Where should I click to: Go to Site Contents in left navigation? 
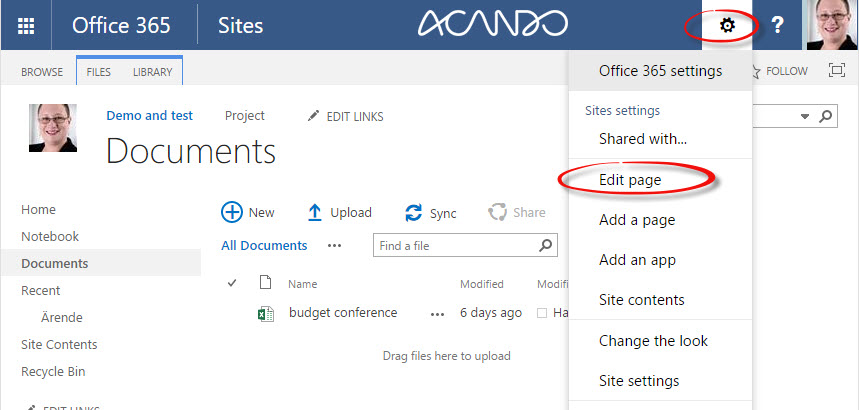point(59,344)
